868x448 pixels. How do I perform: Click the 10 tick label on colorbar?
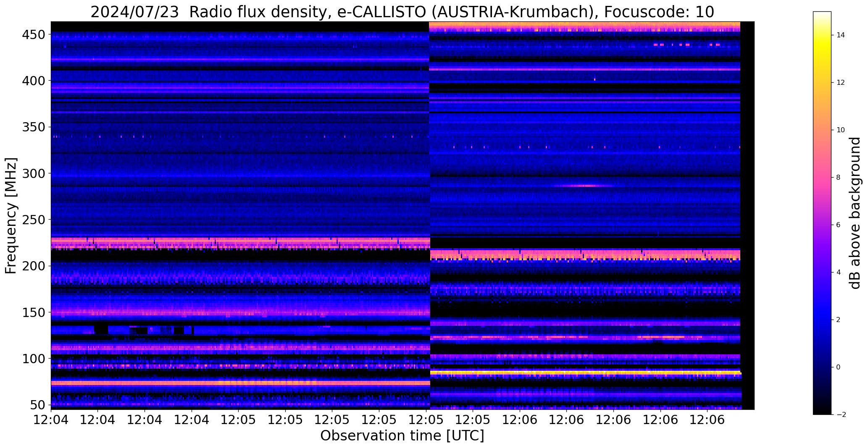(841, 130)
